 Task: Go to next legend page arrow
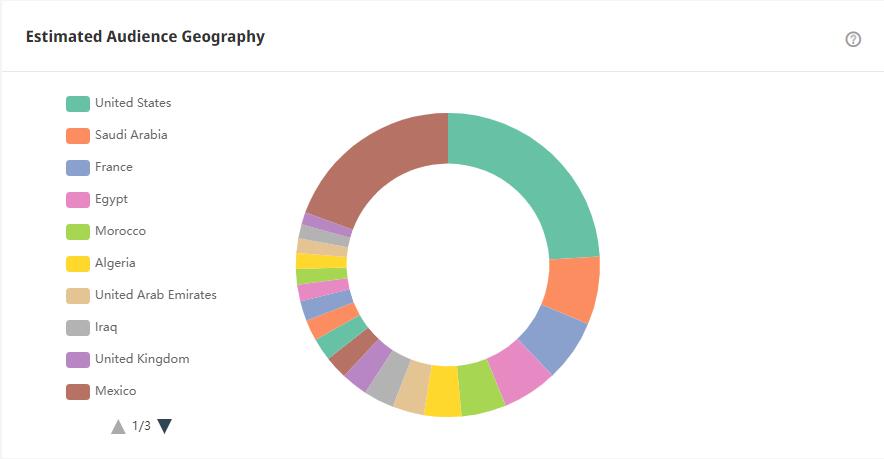point(165,426)
